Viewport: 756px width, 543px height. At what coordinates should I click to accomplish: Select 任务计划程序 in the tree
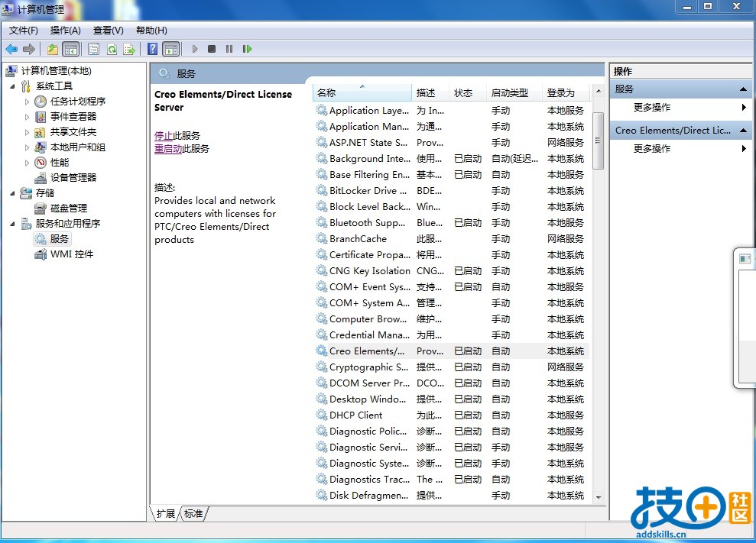point(78,101)
